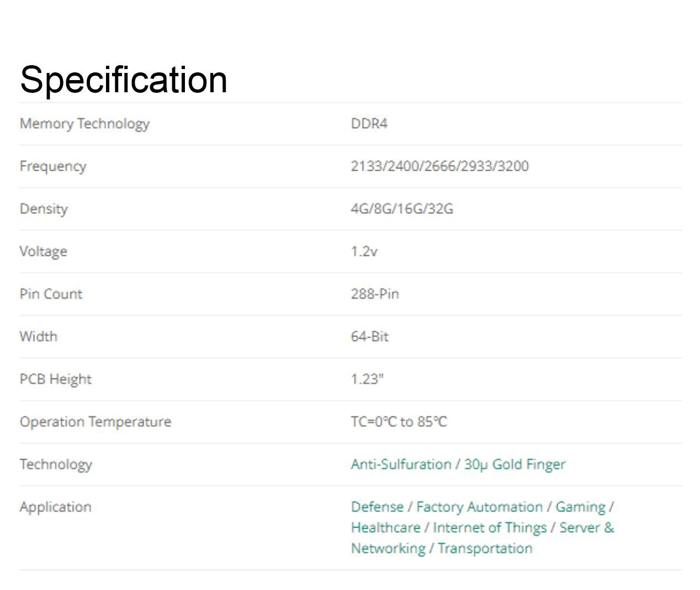Open the Anti-Sulfuration technology link
This screenshot has height=590, width=700.
point(401,464)
